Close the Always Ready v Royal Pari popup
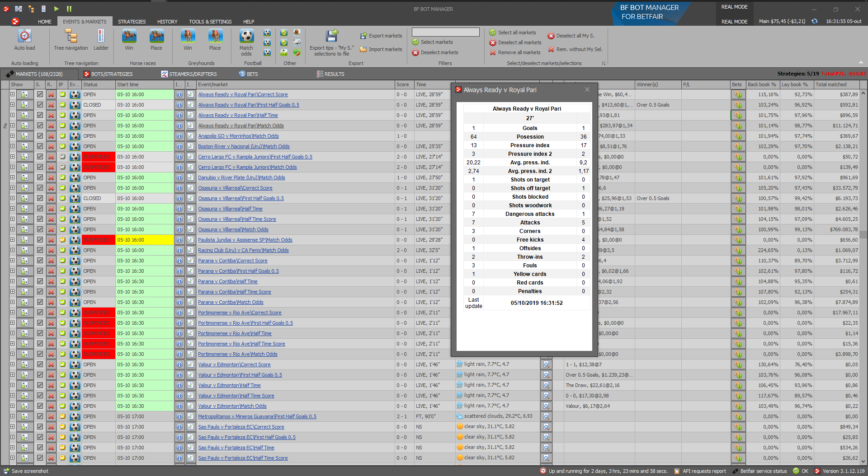 pyautogui.click(x=587, y=89)
